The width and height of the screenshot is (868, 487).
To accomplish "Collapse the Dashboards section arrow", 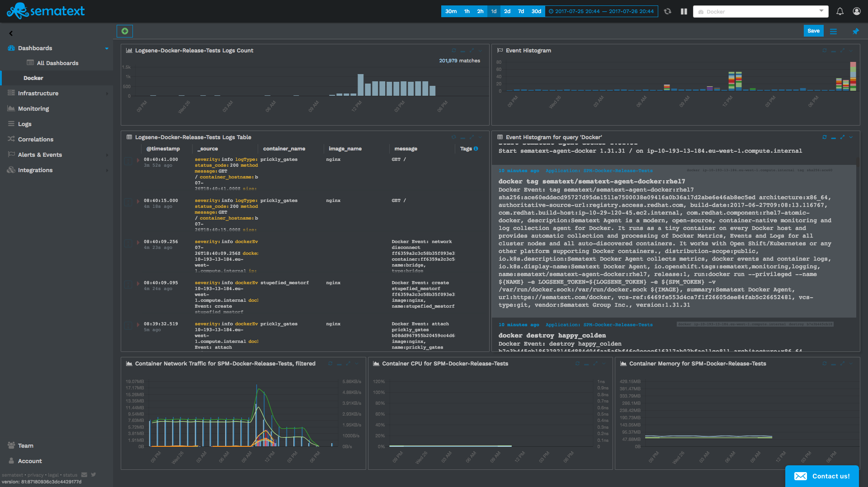I will pyautogui.click(x=107, y=48).
